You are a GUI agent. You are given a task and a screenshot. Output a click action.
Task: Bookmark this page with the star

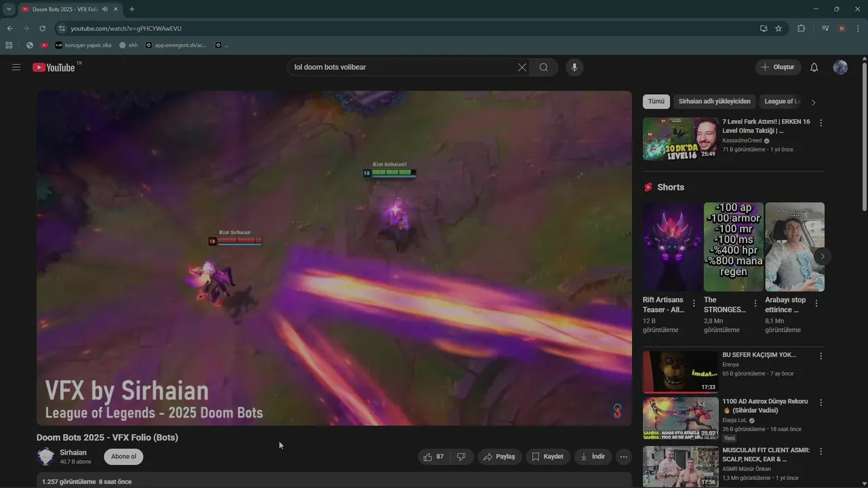point(778,28)
